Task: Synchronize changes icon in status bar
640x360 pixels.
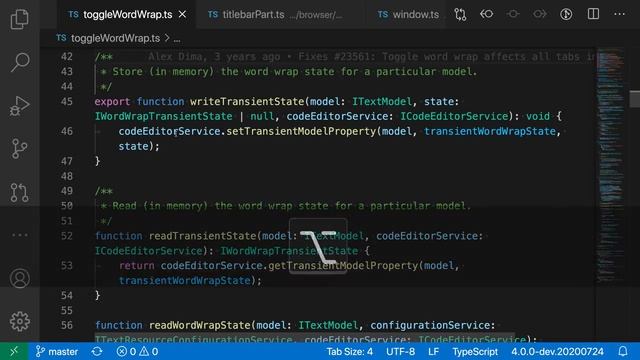Action: click(x=97, y=351)
